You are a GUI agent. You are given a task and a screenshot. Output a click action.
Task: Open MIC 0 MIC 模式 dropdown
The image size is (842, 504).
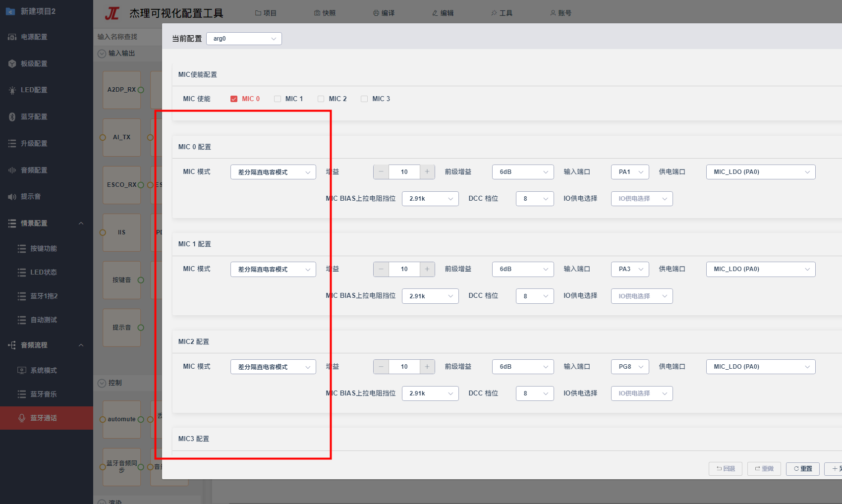pyautogui.click(x=273, y=172)
